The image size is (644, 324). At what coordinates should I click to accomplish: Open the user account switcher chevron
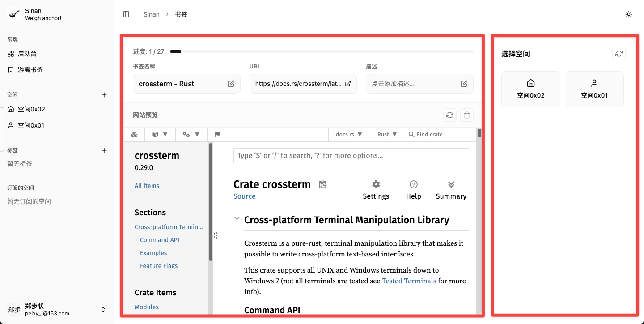click(103, 310)
